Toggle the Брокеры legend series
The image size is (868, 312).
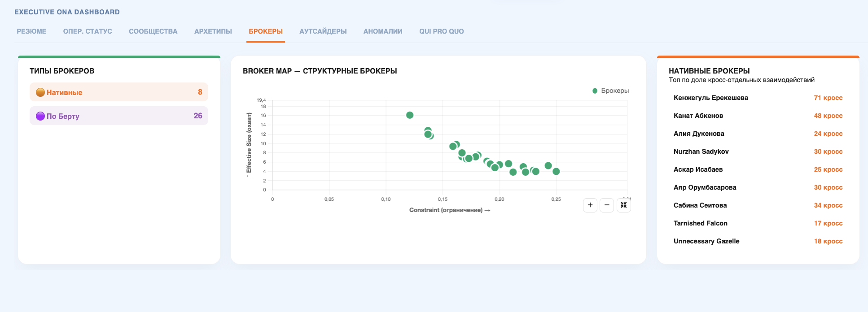pos(610,91)
